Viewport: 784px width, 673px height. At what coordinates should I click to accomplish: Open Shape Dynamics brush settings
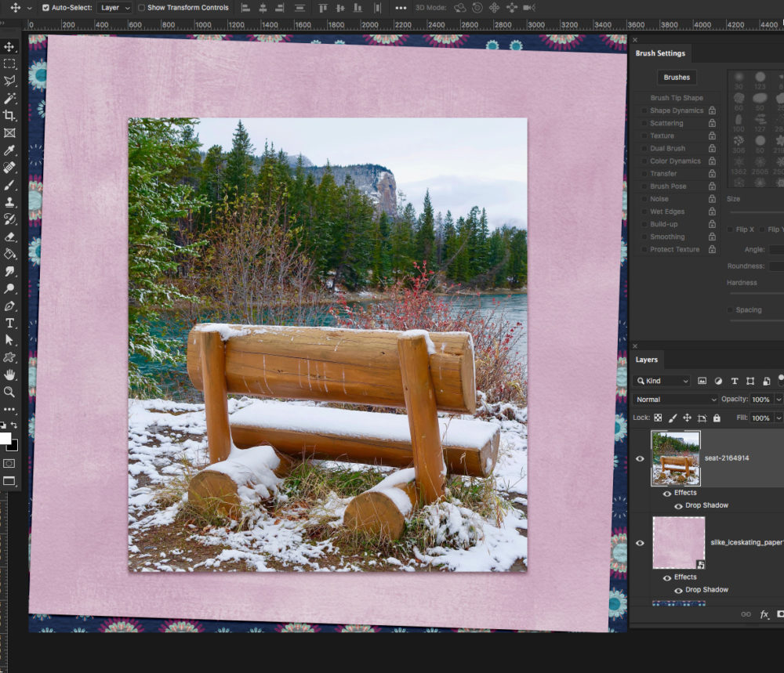tap(676, 111)
